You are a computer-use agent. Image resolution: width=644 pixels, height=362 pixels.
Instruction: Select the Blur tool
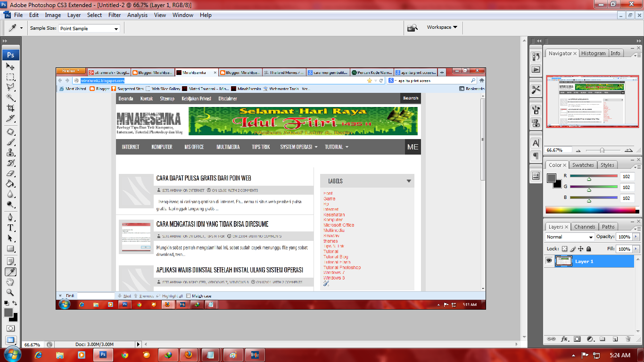[x=10, y=194]
